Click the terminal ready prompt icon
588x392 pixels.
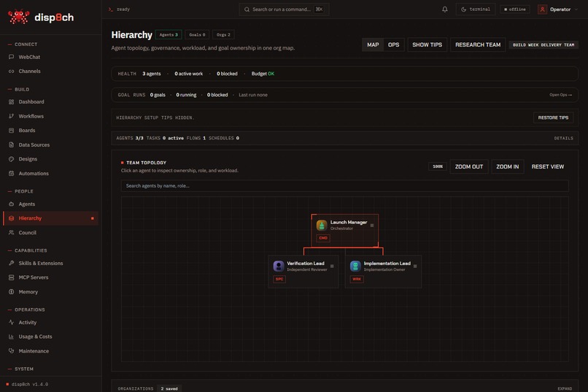tap(111, 9)
